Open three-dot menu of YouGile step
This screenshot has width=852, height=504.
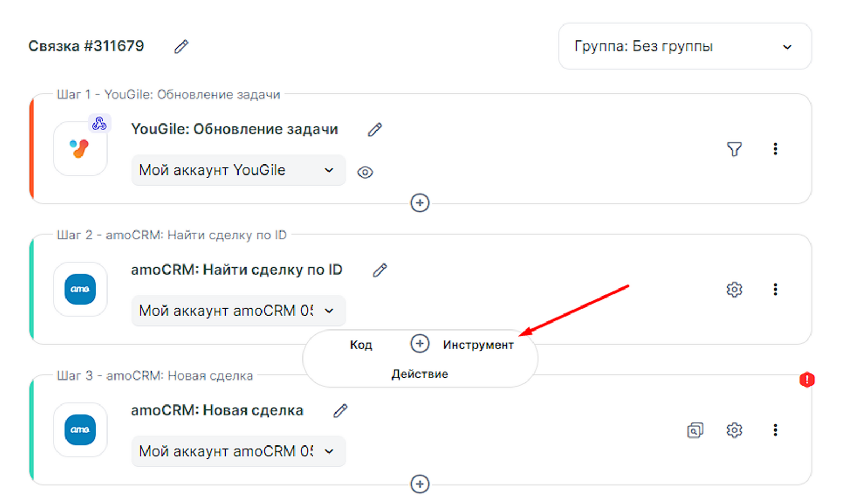775,149
